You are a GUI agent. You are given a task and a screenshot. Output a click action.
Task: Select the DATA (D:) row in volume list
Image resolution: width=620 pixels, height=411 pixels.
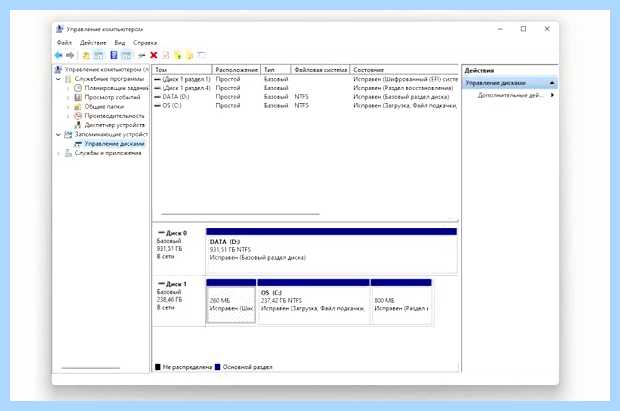(305, 97)
